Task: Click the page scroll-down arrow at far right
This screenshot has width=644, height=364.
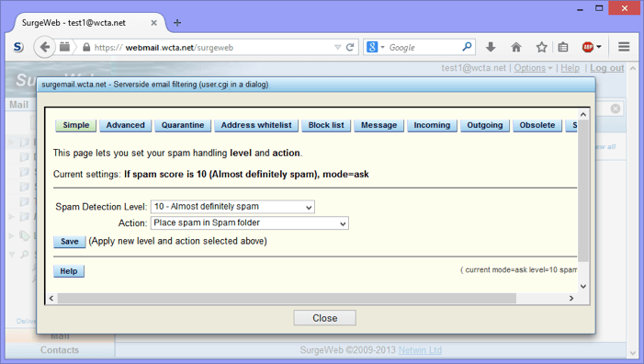Action: [633, 353]
